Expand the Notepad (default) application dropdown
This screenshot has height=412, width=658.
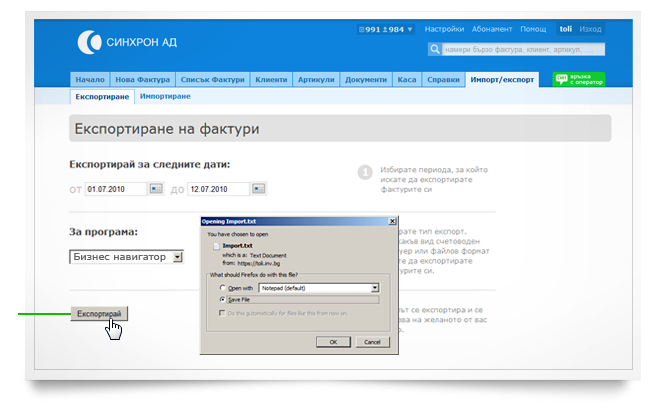pyautogui.click(x=375, y=287)
